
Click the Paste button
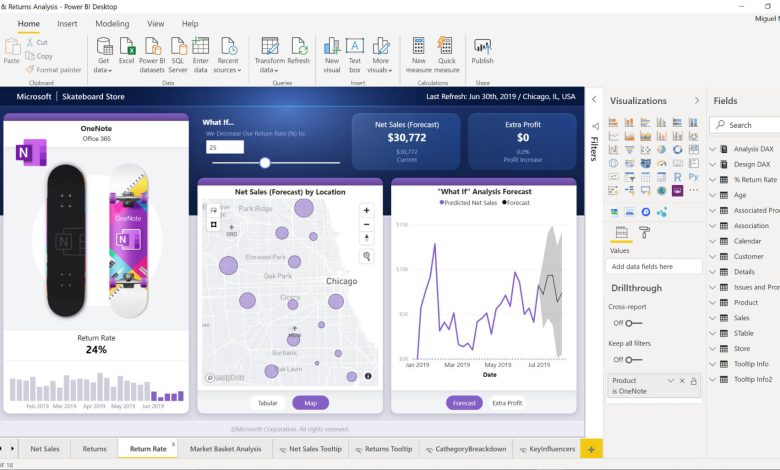click(11, 51)
